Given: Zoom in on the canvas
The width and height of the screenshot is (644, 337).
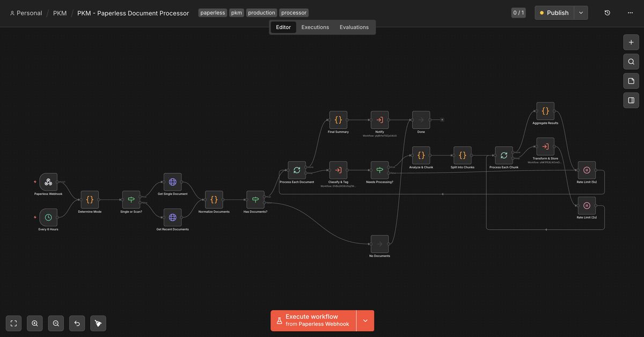Looking at the screenshot, I should tap(34, 323).
